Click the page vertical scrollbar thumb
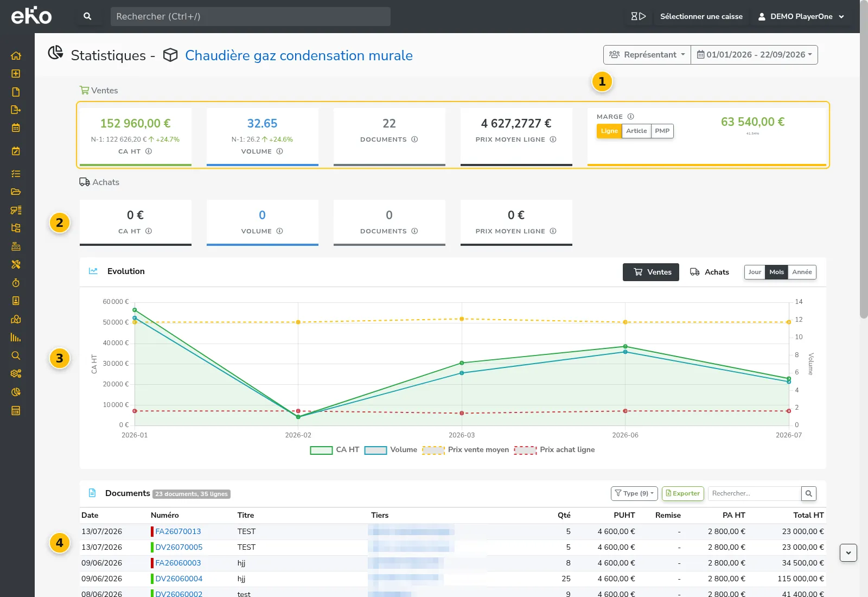The height and width of the screenshot is (597, 868). point(864,159)
